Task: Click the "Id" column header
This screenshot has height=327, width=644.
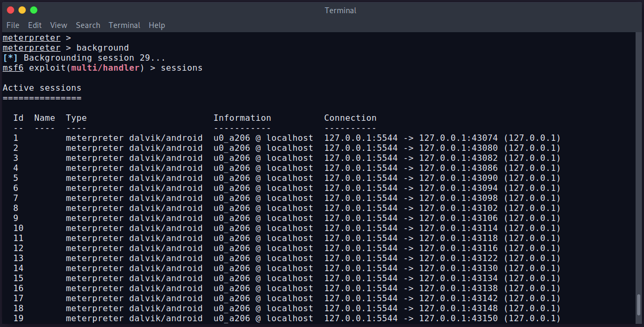Action: tap(18, 118)
